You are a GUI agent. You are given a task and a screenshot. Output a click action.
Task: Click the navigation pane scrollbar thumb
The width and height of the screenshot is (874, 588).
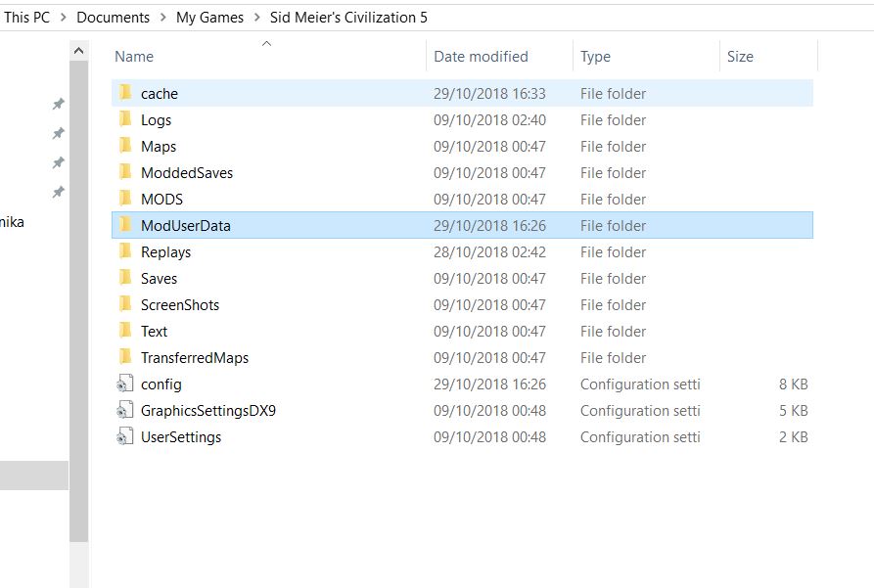[x=78, y=301]
